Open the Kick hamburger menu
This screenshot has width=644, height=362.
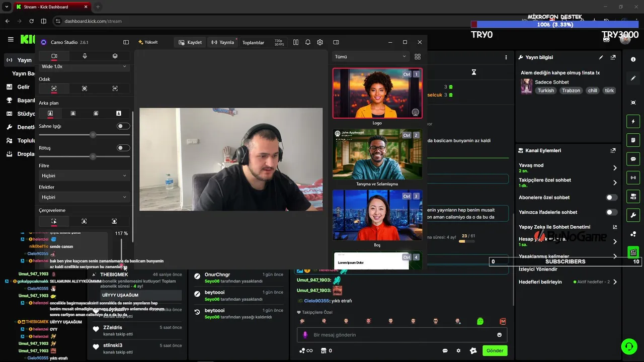tap(11, 39)
